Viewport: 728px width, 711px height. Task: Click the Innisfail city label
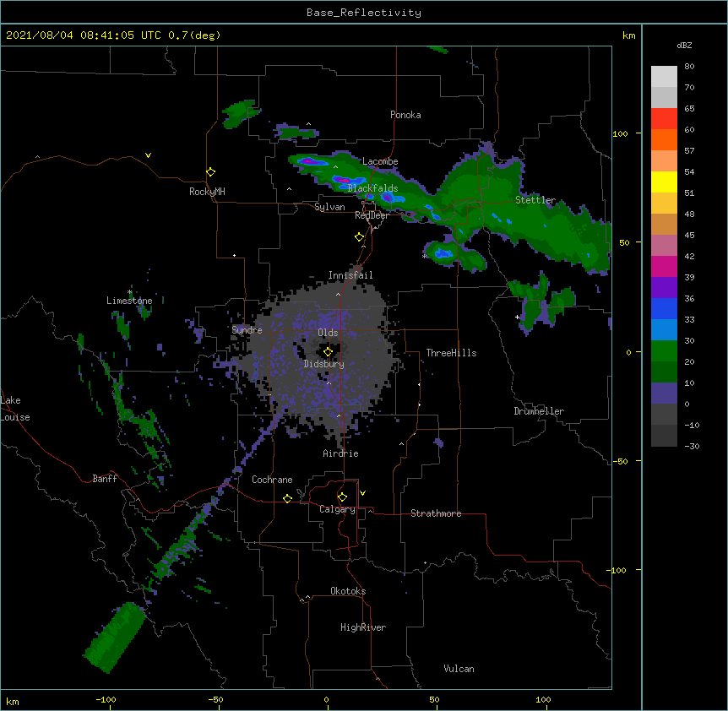tap(350, 275)
